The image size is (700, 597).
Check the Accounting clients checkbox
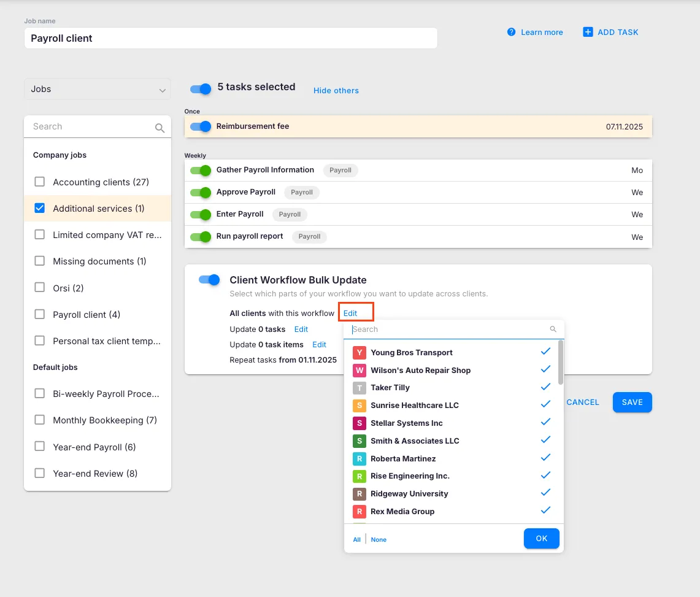point(40,182)
